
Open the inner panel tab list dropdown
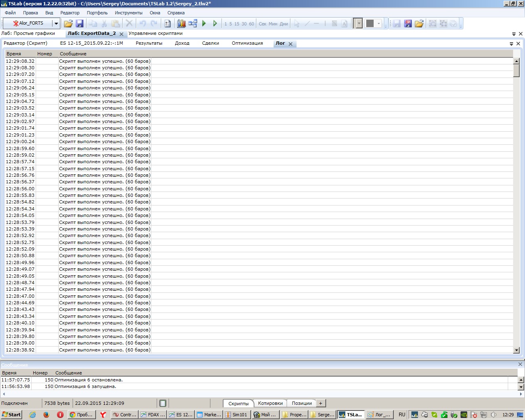click(511, 44)
